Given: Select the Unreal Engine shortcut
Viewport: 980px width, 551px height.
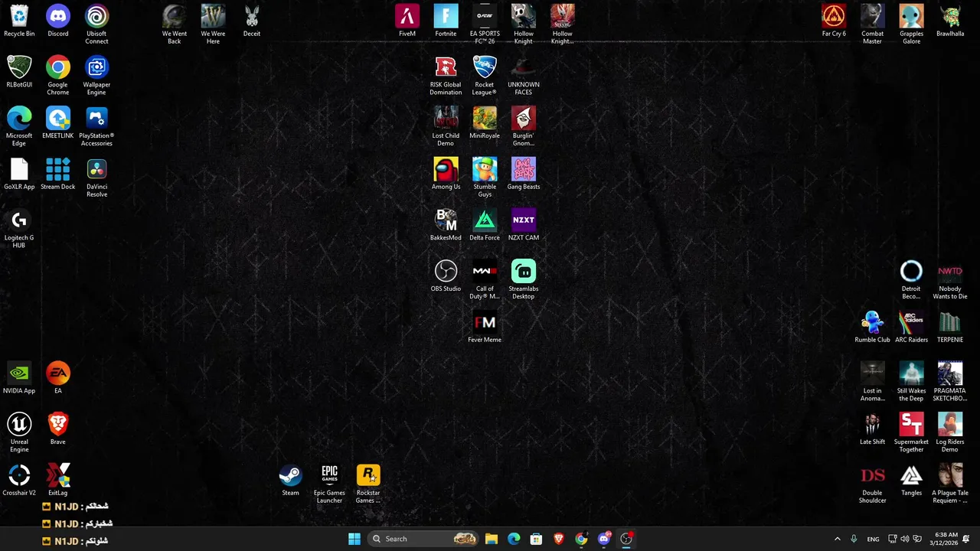Looking at the screenshot, I should (19, 433).
